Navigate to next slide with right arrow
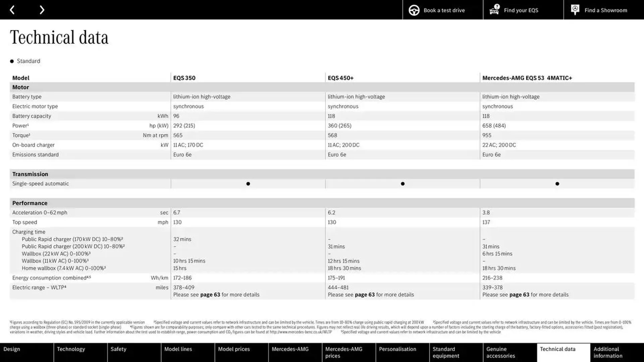Screen dimensions: 644x362 click(x=42, y=10)
